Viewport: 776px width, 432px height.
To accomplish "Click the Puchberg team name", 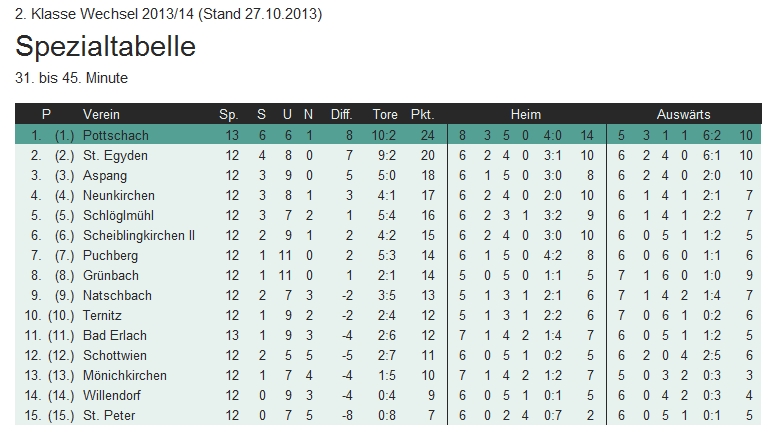I will 109,255.
